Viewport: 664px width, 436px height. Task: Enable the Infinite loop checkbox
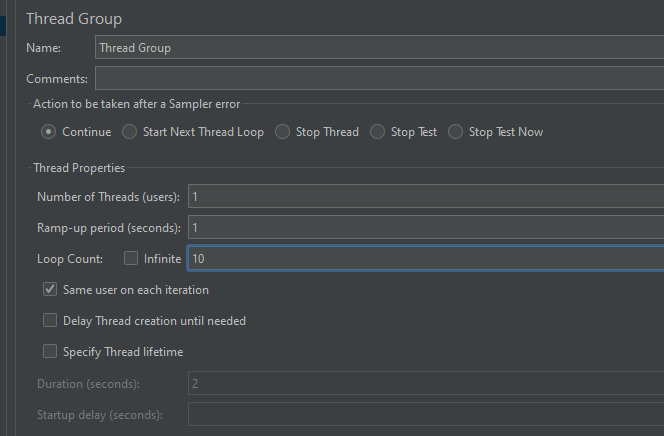pos(131,259)
